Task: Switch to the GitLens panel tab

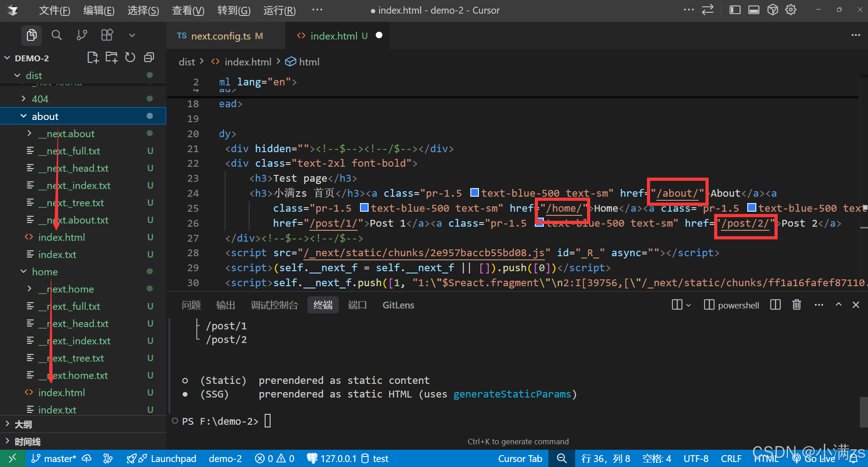Action: pos(398,305)
